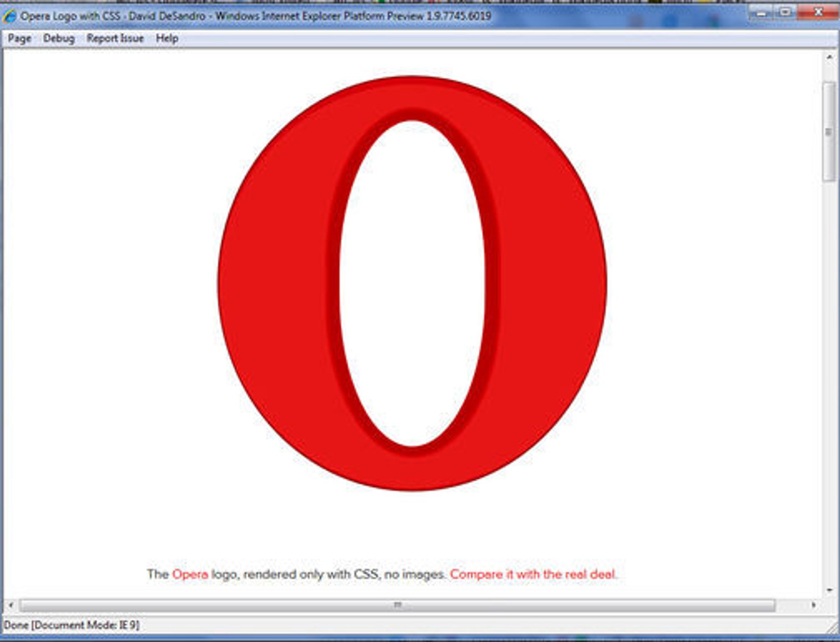This screenshot has height=642, width=840.
Task: Open the Debug menu
Action: [59, 39]
